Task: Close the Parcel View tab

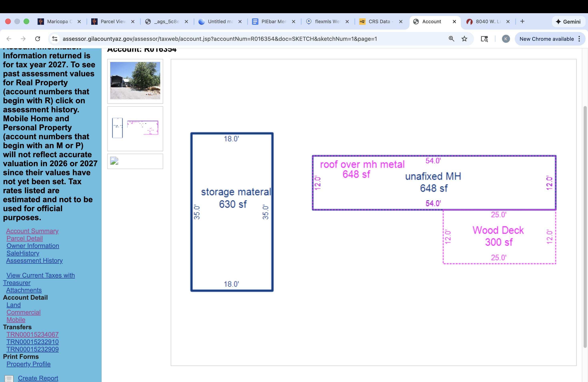Action: point(133,21)
